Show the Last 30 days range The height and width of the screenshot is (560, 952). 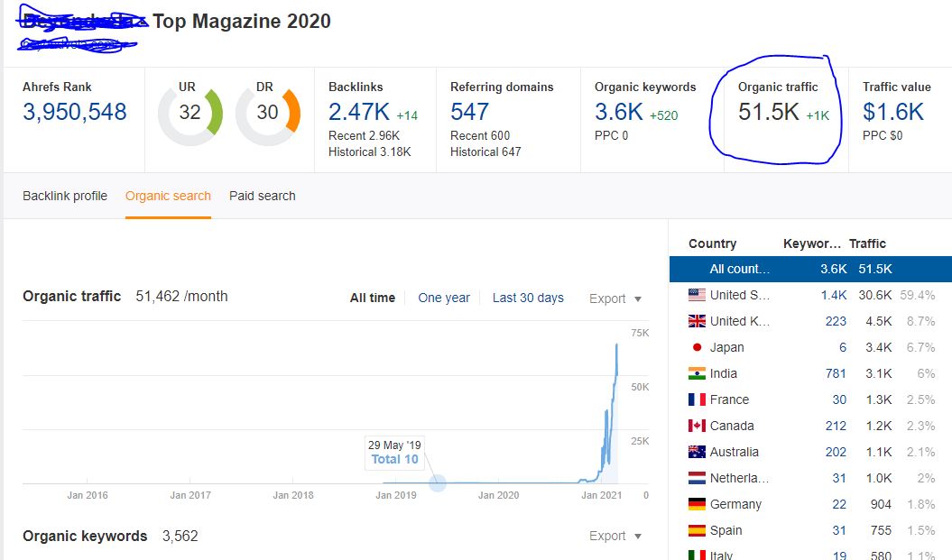pyautogui.click(x=528, y=298)
